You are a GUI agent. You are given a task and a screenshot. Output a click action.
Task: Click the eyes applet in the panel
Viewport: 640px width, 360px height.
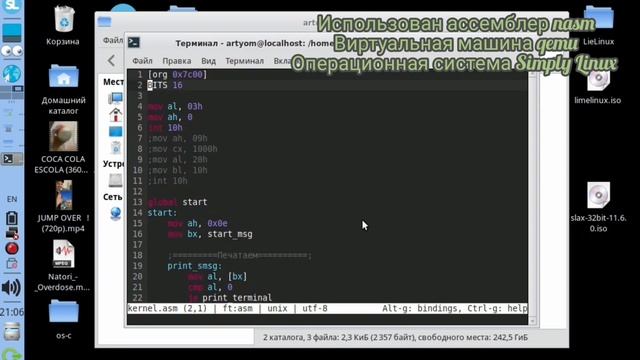click(x=12, y=51)
